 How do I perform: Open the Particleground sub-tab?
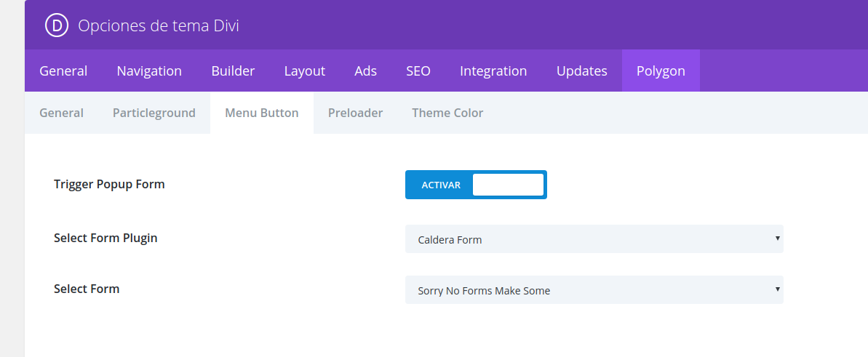pos(154,113)
